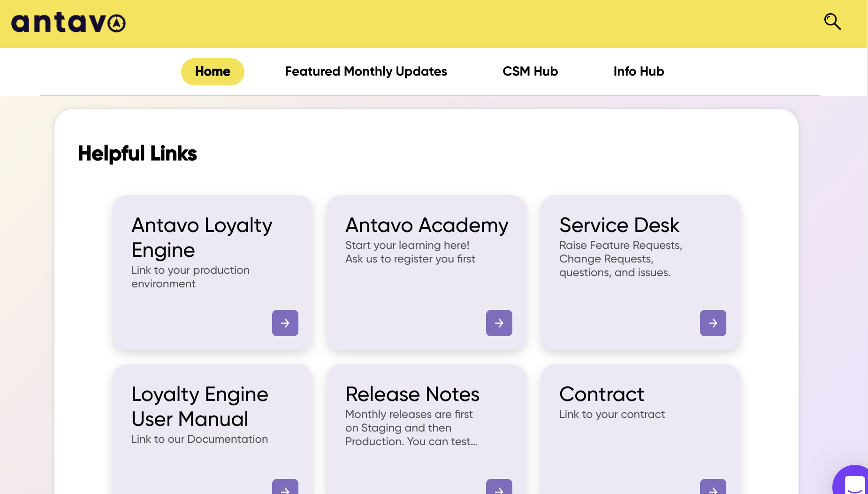The width and height of the screenshot is (868, 494).
Task: Open the chat widget bubble
Action: (x=852, y=481)
